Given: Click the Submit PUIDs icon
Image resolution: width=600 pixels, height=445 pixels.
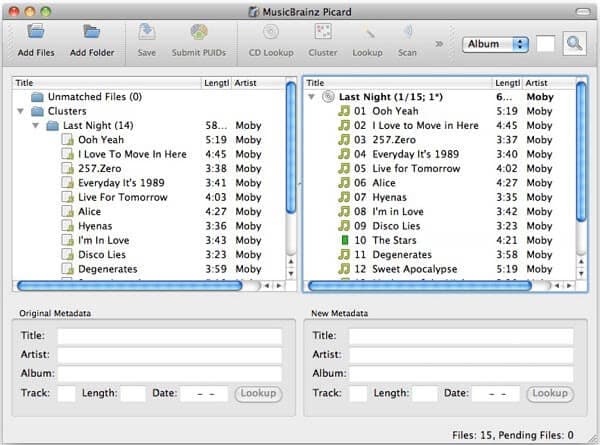Looking at the screenshot, I should pos(199,32).
